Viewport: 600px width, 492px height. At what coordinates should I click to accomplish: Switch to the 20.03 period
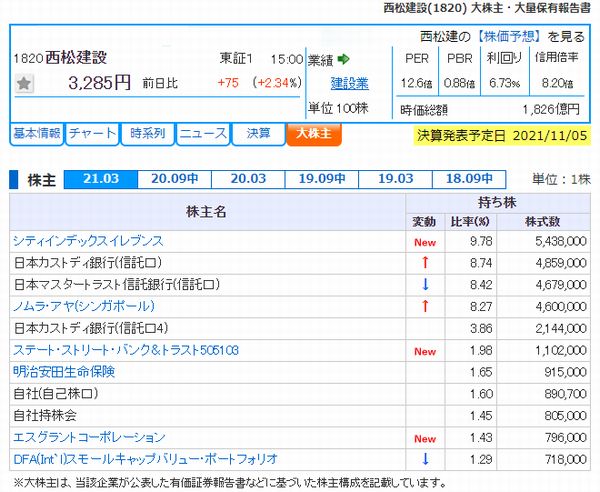[248, 179]
